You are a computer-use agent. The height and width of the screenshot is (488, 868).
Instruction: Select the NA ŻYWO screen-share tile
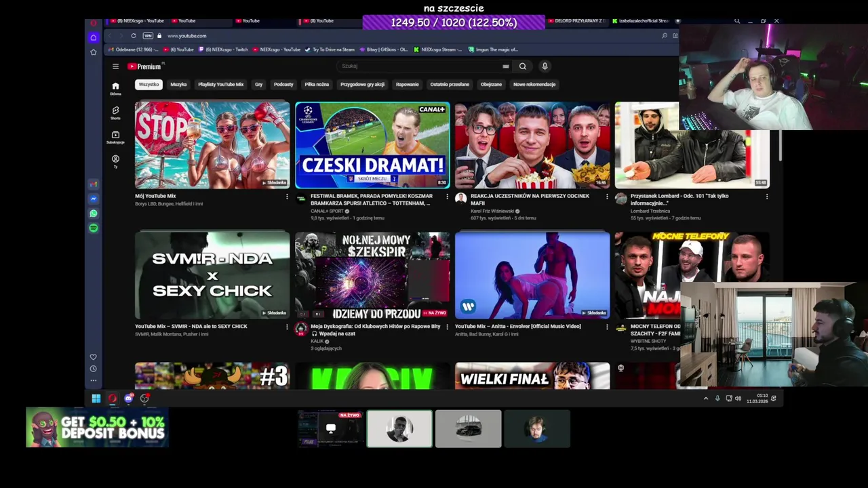pyautogui.click(x=331, y=429)
